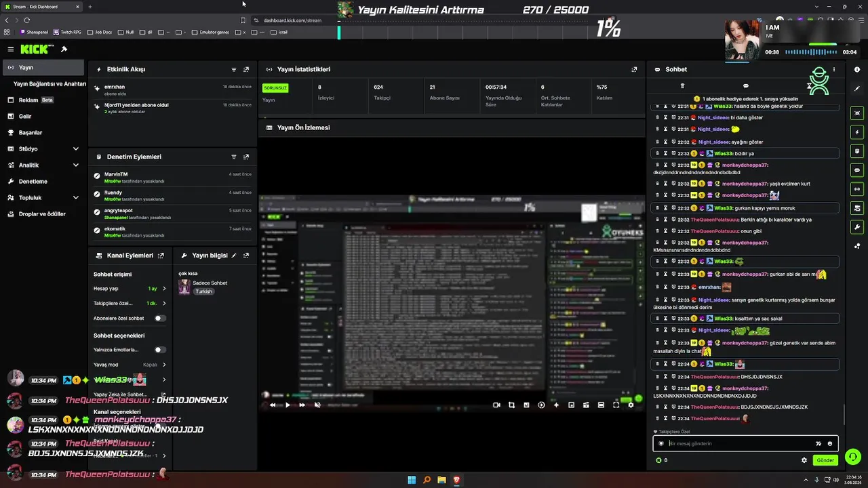Open the Ruendy ban entry
This screenshot has height=488, width=868.
click(x=173, y=196)
